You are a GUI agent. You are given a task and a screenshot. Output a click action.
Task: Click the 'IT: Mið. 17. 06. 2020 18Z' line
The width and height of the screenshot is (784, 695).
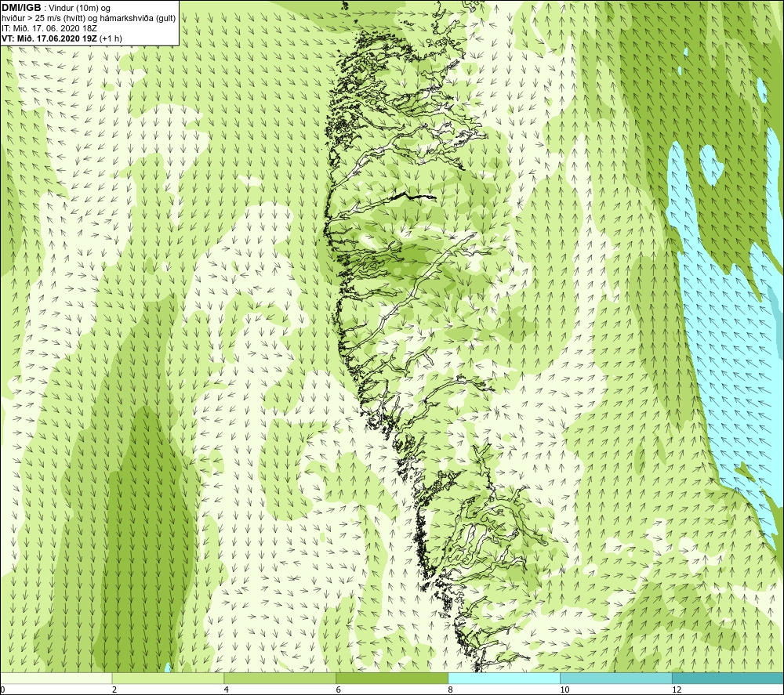(x=49, y=28)
